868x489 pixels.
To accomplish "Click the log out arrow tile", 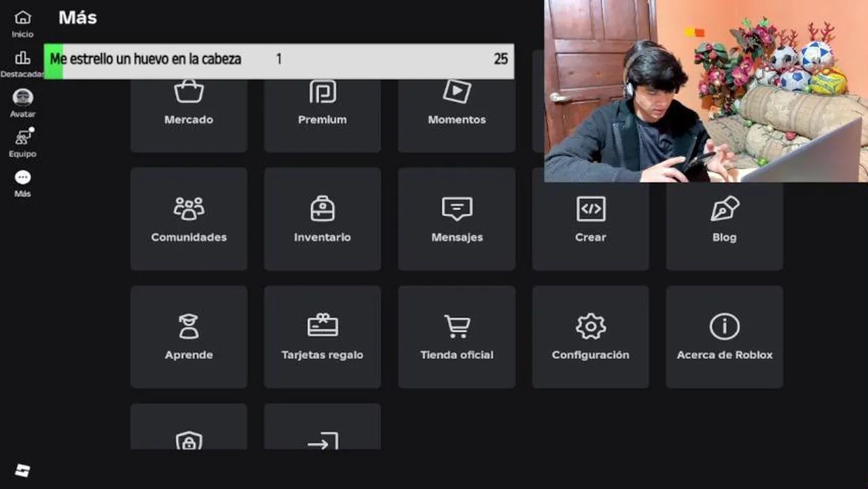I will coord(323,427).
